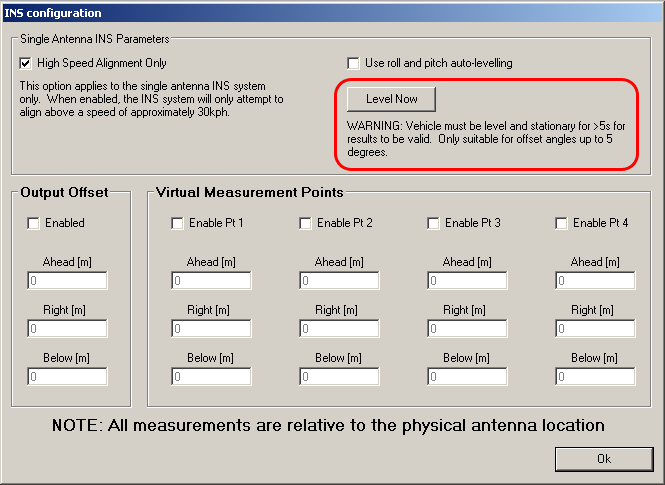Select the Pt 3 Below [m] input
Screen dimensions: 665x485
467,377
